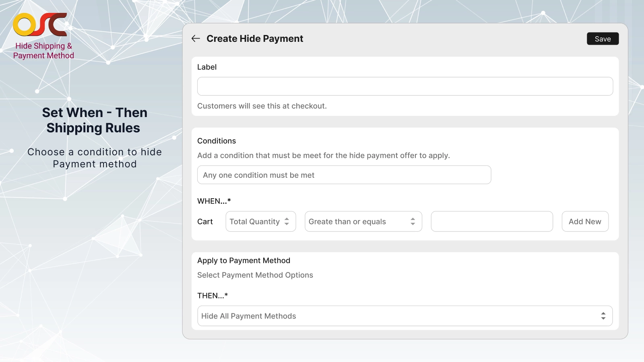
Task: Open the Total Quantity dropdown
Action: click(260, 221)
